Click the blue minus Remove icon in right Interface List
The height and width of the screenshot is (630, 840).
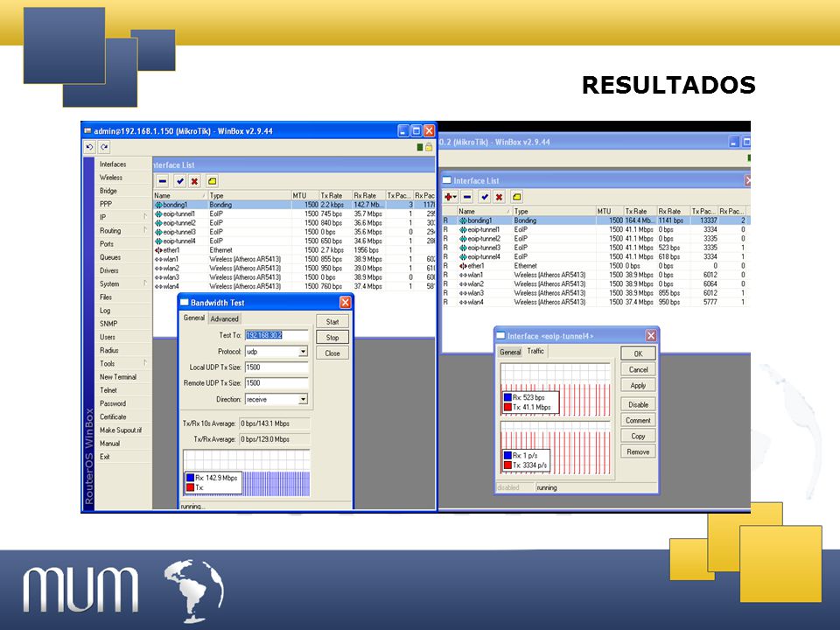coord(467,197)
